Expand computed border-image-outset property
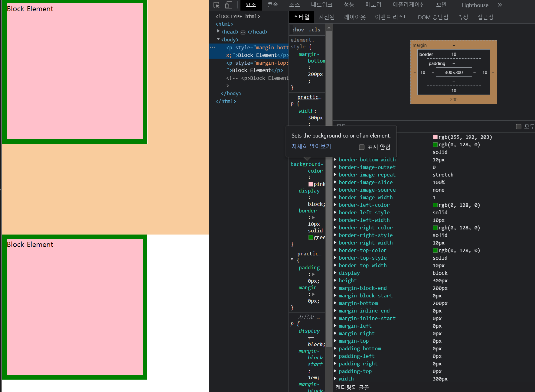 pos(335,167)
